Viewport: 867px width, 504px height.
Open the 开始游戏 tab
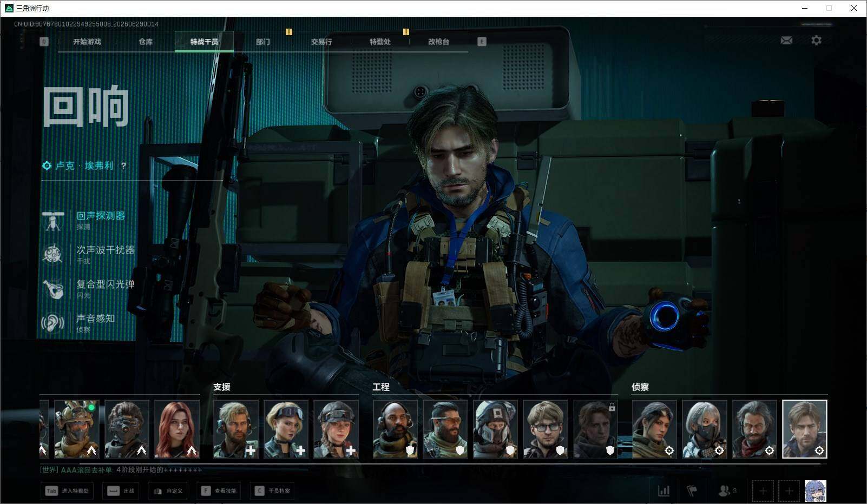point(87,42)
